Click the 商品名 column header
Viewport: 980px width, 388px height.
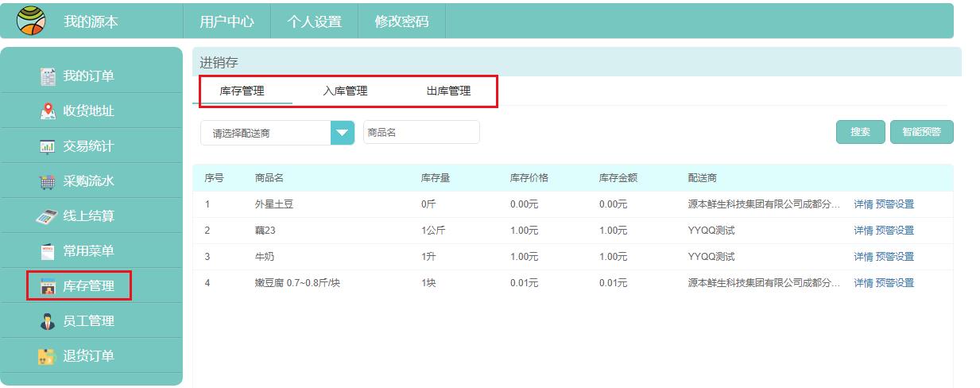click(x=269, y=178)
